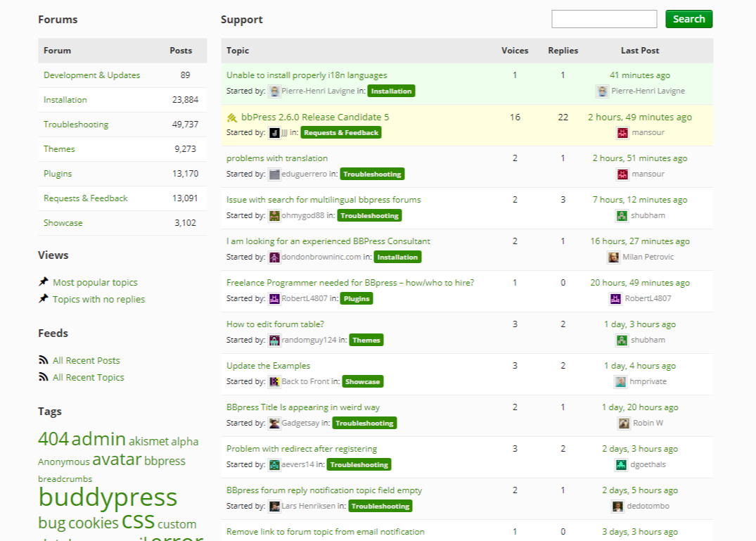Open the All Recent Posts feed
This screenshot has width=756, height=541.
87,361
